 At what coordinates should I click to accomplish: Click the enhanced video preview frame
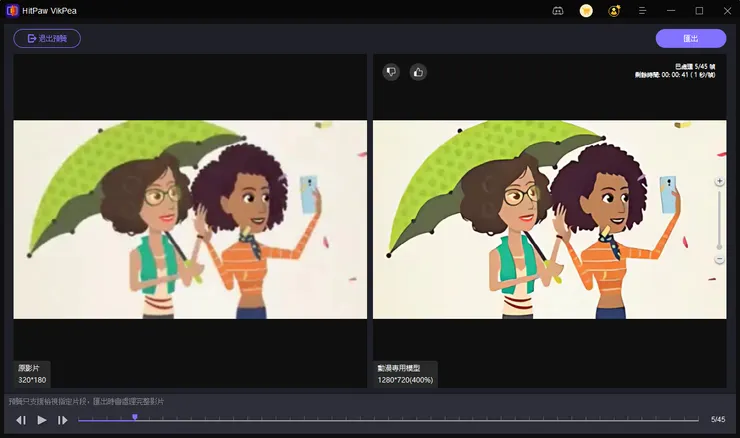tap(550, 219)
